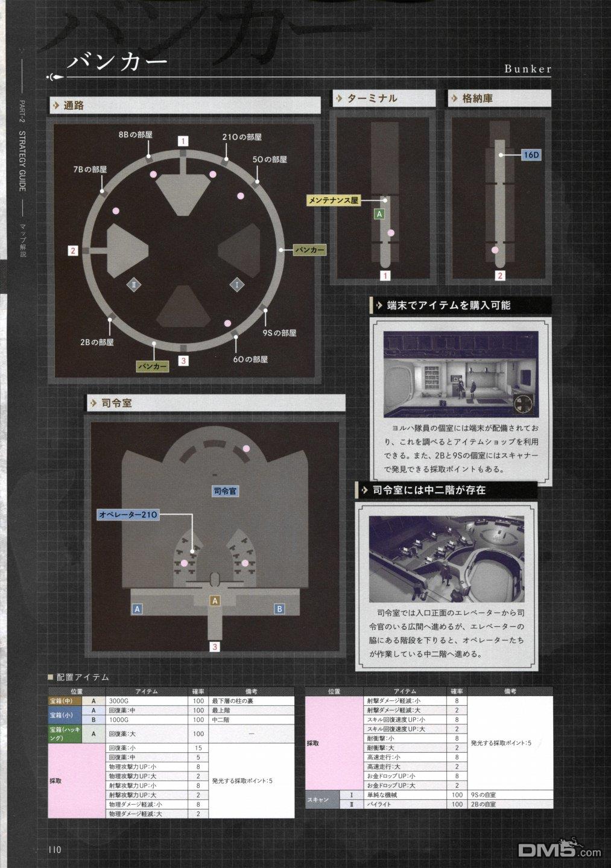This screenshot has height=868, width=611.
Task: Expand the 司令室 section header arrow
Action: point(93,404)
